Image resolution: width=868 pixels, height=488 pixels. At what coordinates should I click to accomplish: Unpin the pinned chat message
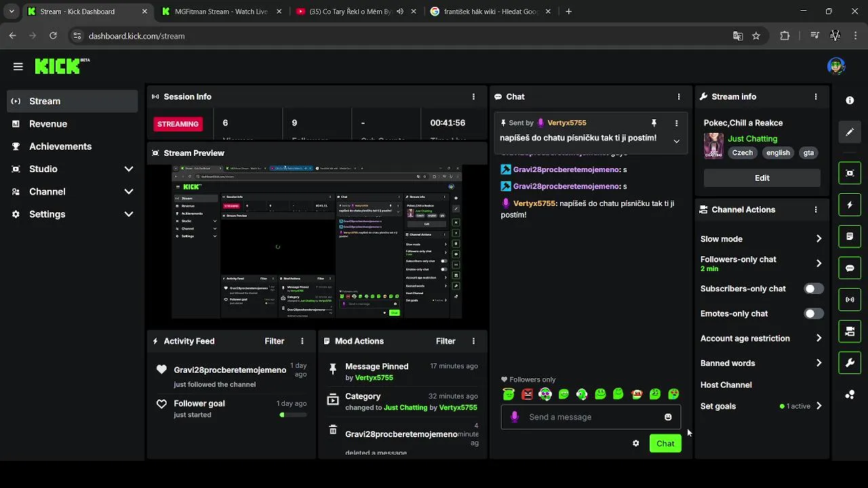click(654, 123)
